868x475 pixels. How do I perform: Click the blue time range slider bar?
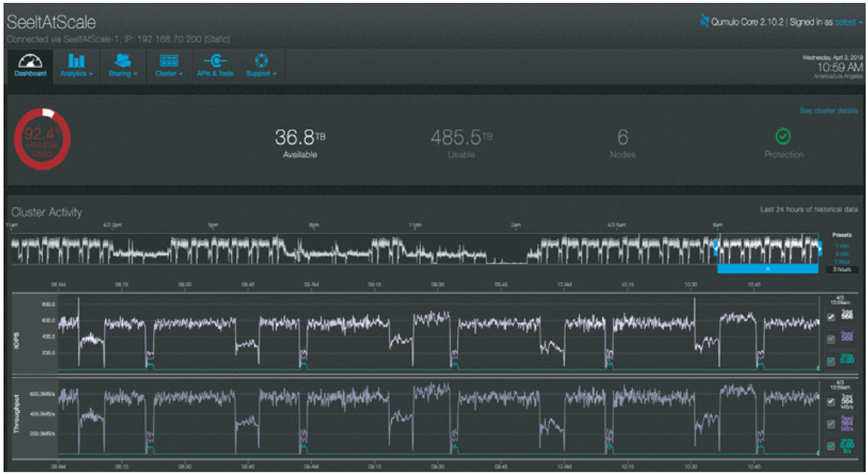coord(767,269)
